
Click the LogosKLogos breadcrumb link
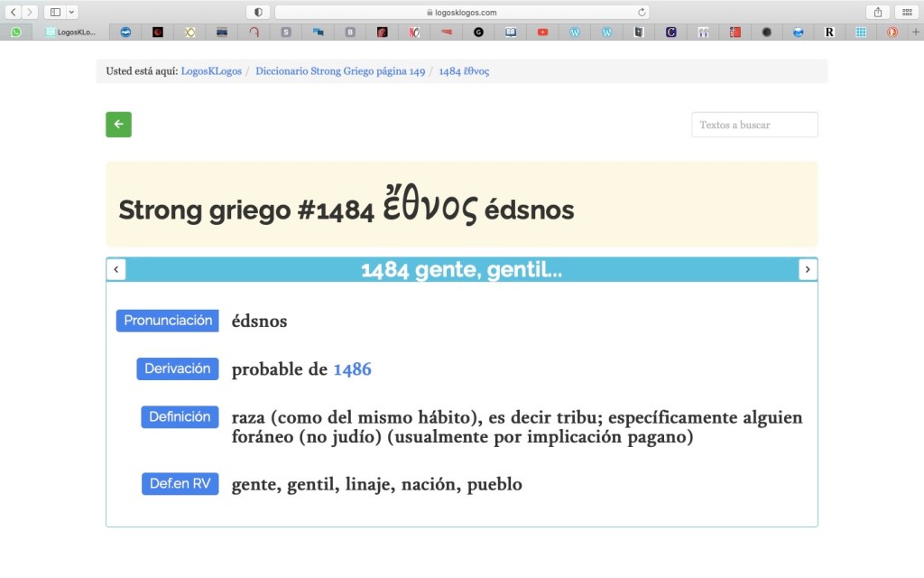211,71
